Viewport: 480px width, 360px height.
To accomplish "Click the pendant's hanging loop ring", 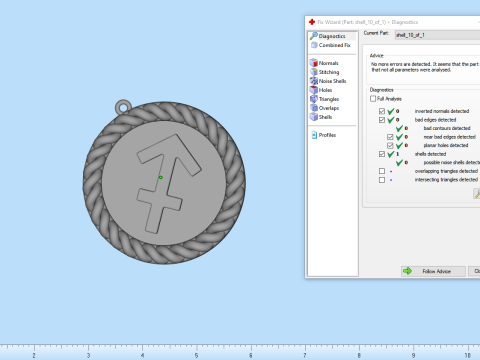I will (x=123, y=107).
